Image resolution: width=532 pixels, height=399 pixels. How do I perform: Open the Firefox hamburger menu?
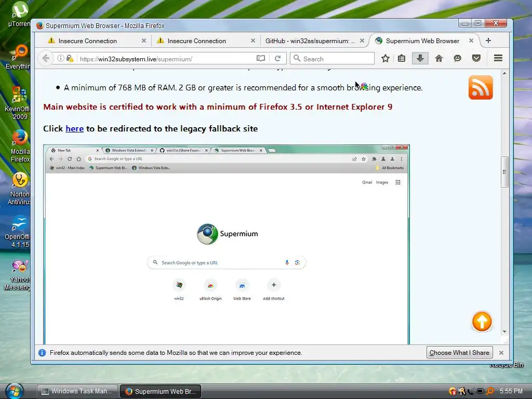(x=498, y=58)
